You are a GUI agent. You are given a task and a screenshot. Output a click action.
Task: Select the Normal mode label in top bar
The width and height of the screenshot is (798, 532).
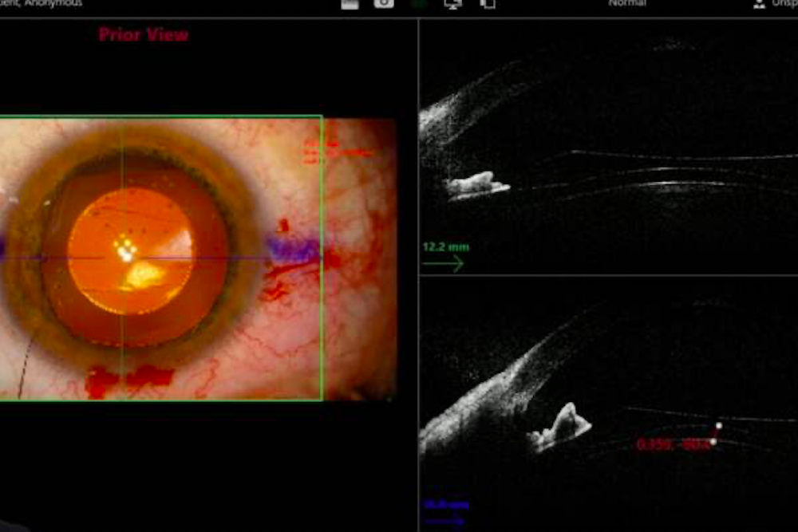(x=627, y=4)
